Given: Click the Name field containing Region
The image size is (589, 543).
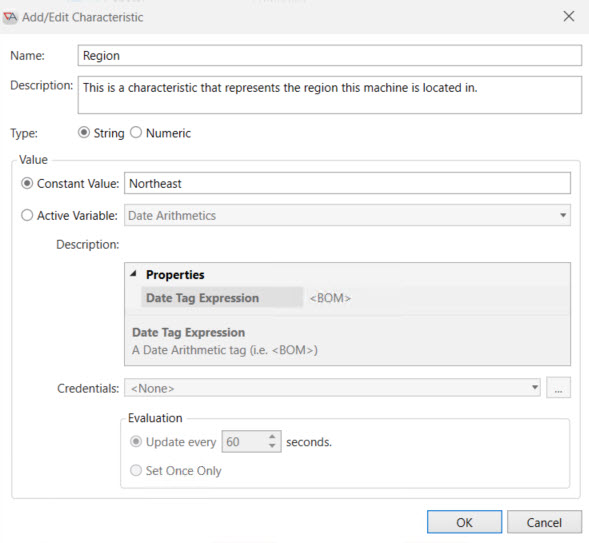Looking at the screenshot, I should pos(330,56).
